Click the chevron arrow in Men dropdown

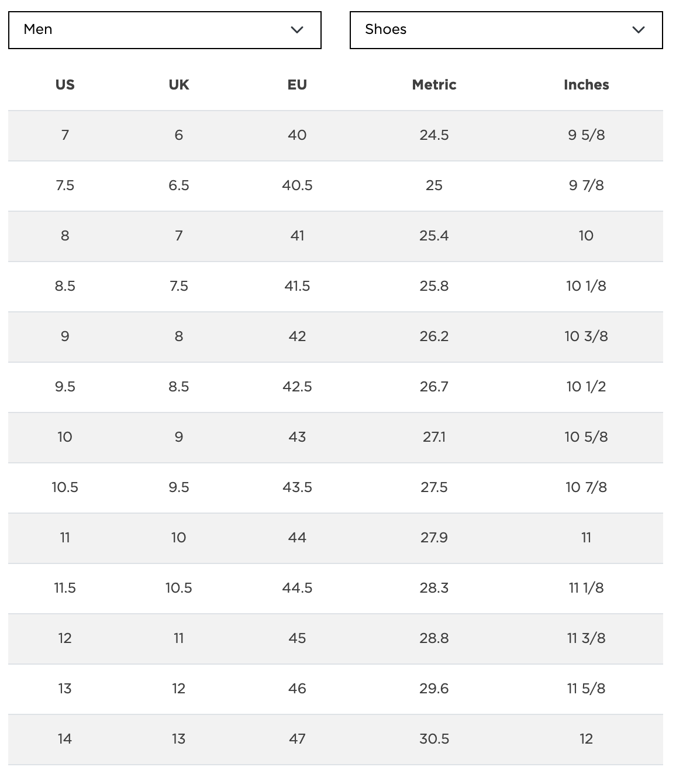pos(297,30)
